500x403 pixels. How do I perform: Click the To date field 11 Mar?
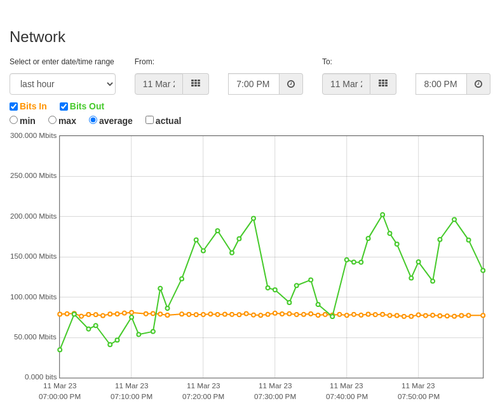tap(346, 84)
